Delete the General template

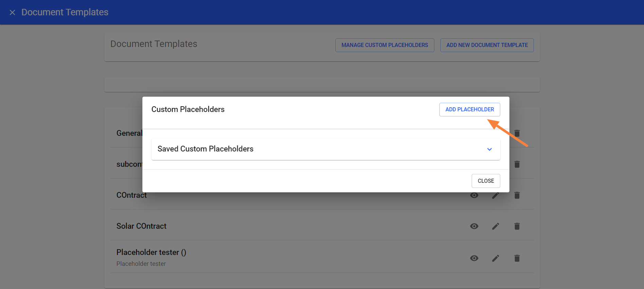[x=517, y=133]
